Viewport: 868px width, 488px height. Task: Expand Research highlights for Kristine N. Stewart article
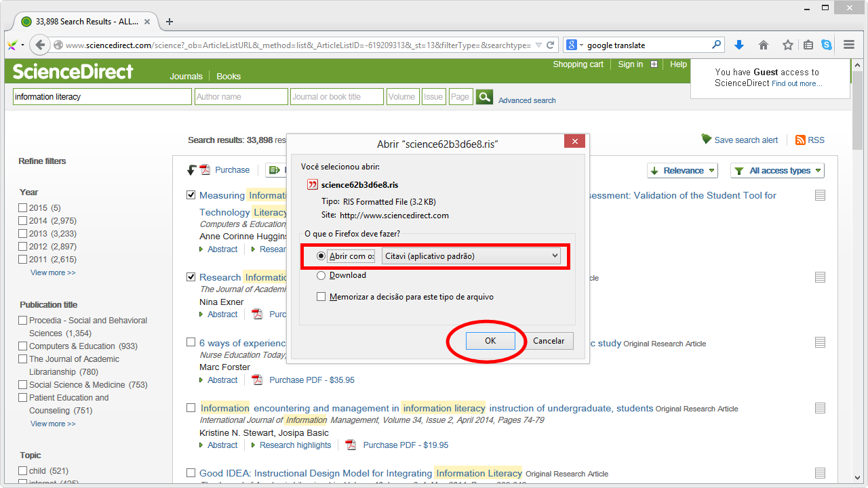(x=295, y=445)
